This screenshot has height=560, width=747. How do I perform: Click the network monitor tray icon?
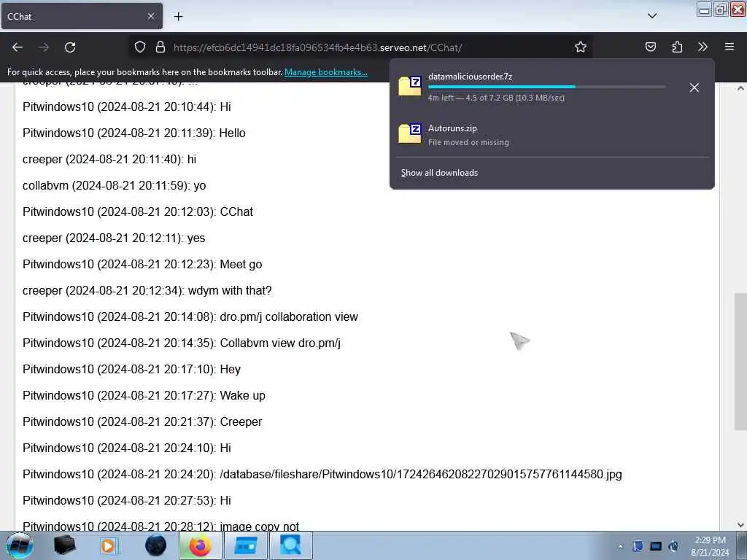click(656, 546)
